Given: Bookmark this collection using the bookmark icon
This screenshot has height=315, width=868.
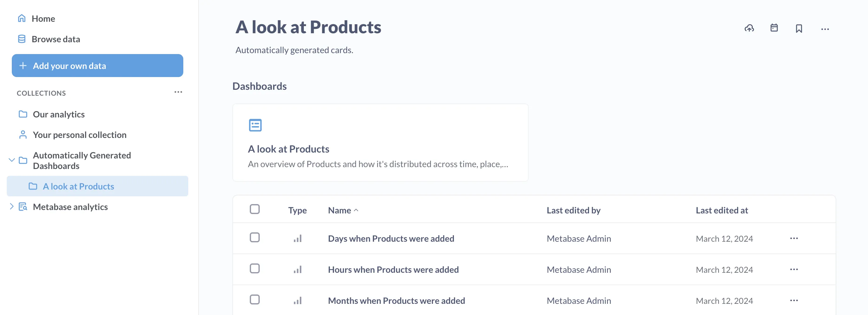Looking at the screenshot, I should click(x=799, y=29).
